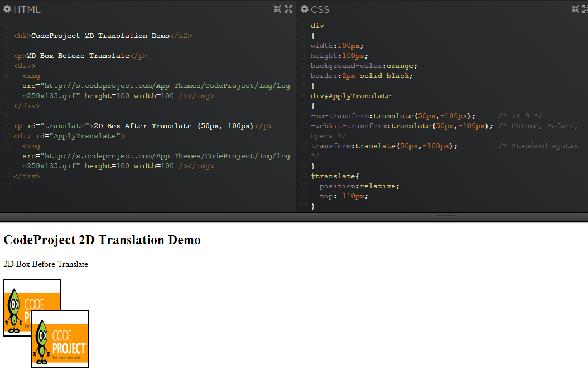
Task: Click CSS gutter line number 16
Action: tap(303, 196)
